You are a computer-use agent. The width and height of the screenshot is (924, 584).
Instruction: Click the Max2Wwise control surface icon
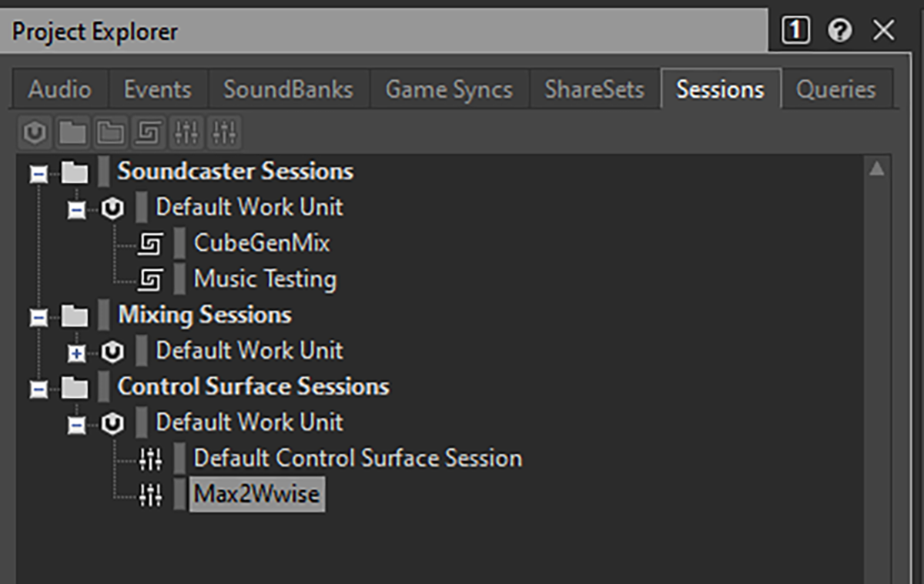150,495
